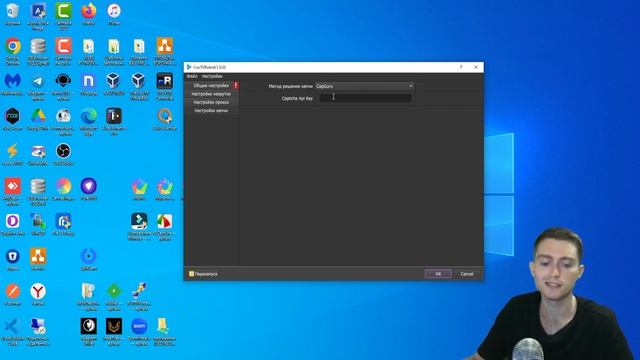
Task: Click the Перезапуск restart button
Action: [203, 274]
